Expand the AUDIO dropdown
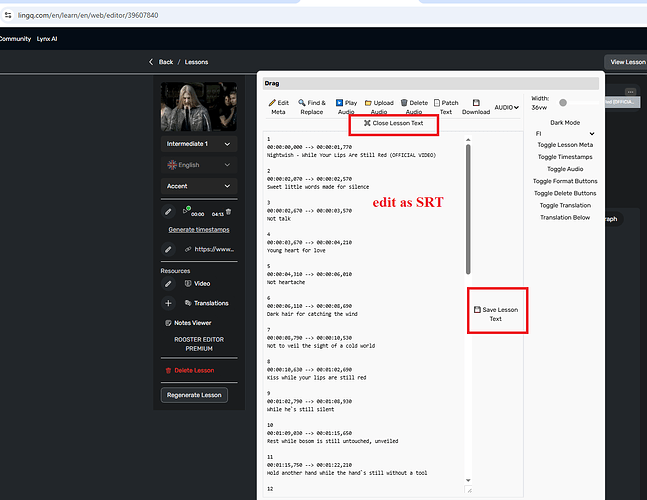Viewport: 647px width, 500px height. [507, 107]
